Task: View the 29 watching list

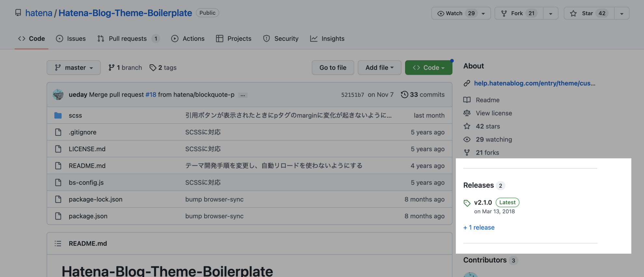Action: point(493,139)
